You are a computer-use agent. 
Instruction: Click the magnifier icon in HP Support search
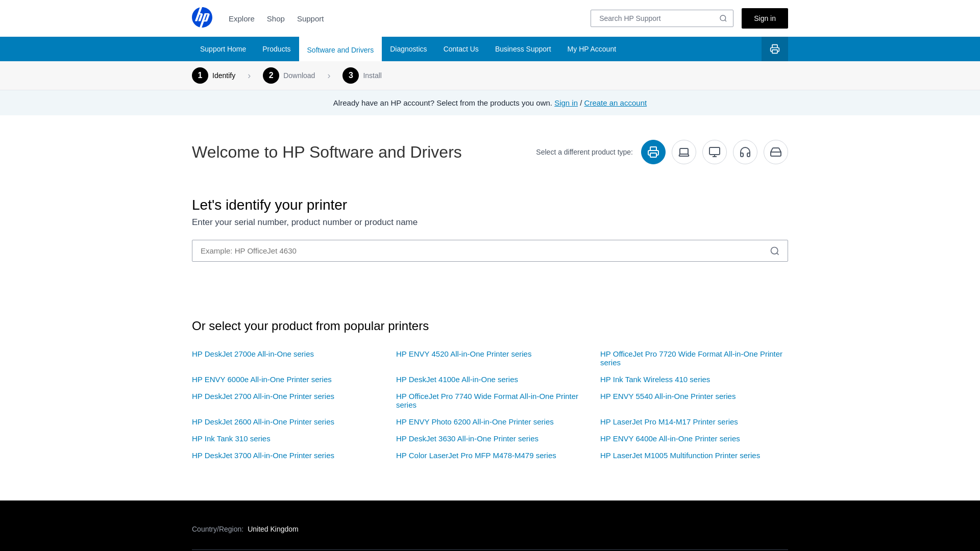pos(723,18)
